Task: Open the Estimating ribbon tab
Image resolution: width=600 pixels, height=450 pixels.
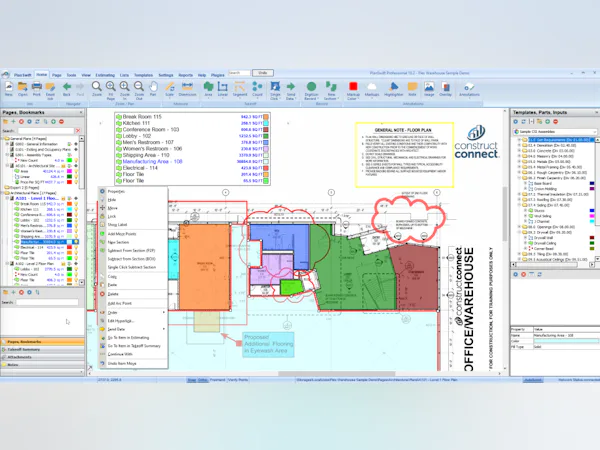Action: click(x=105, y=75)
